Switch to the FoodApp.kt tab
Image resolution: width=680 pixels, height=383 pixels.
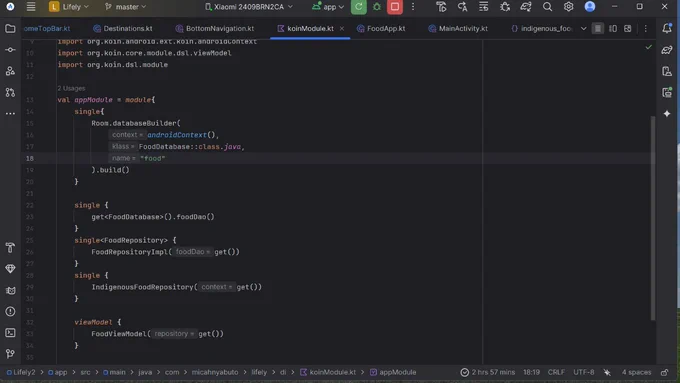click(381, 29)
